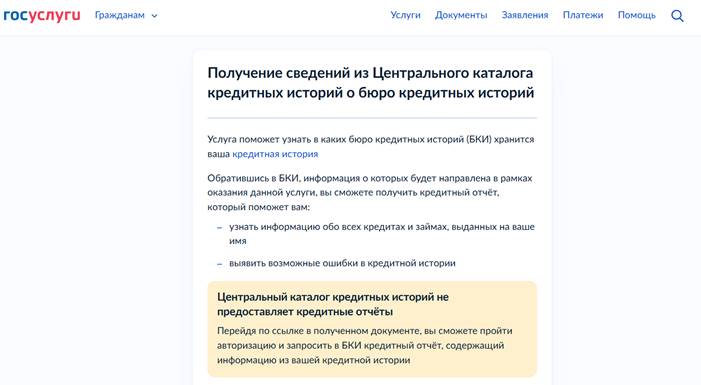701x385 pixels.
Task: Open the Платежи menu item
Action: pyautogui.click(x=583, y=15)
